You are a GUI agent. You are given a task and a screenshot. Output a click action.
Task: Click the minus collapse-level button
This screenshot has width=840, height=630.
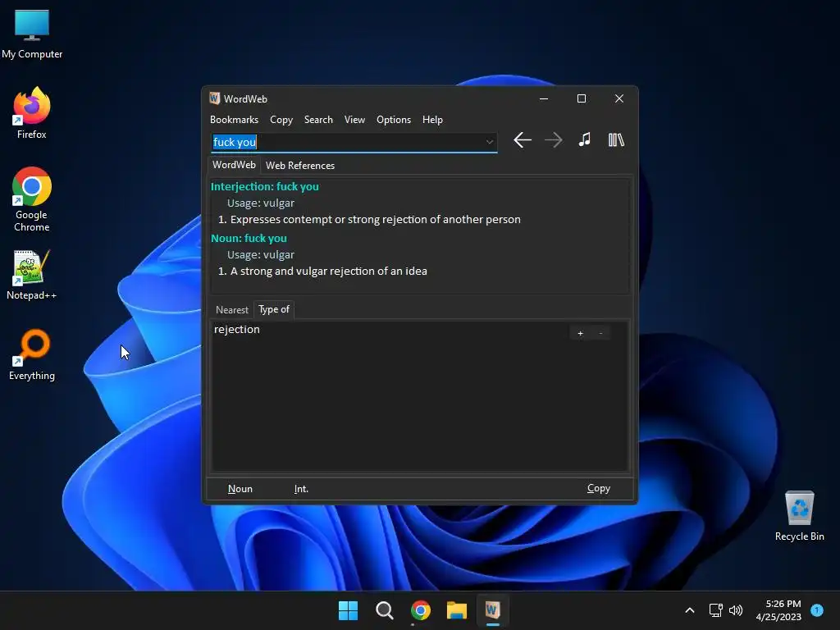[x=600, y=333]
